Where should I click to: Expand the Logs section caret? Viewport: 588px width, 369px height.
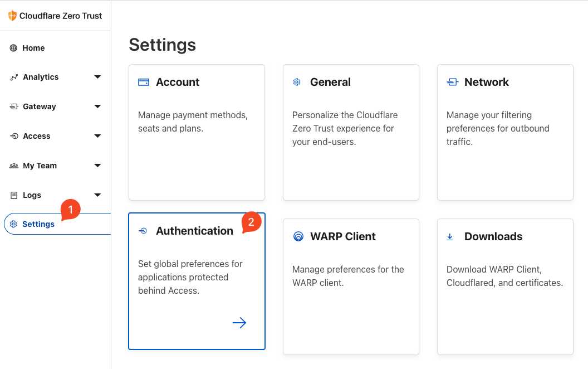[x=97, y=195]
